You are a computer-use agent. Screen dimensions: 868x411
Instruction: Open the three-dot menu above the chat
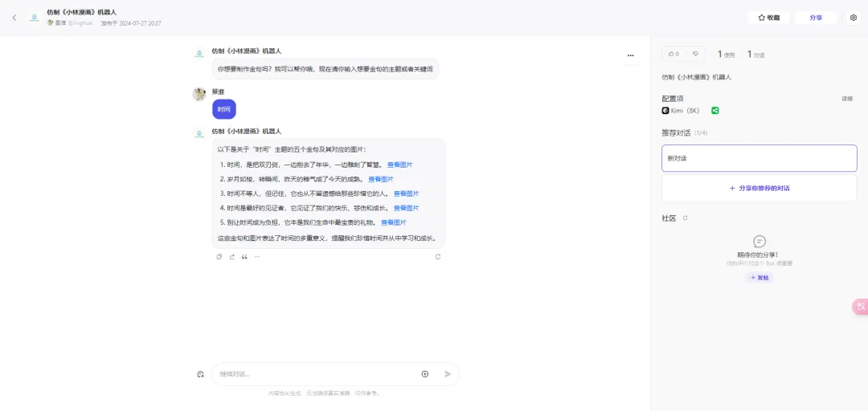click(x=631, y=55)
